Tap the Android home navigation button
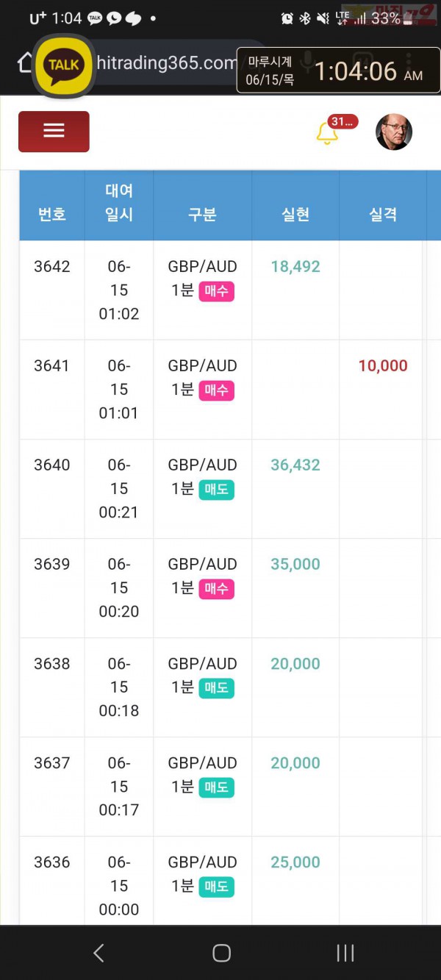The image size is (441, 980). click(221, 954)
